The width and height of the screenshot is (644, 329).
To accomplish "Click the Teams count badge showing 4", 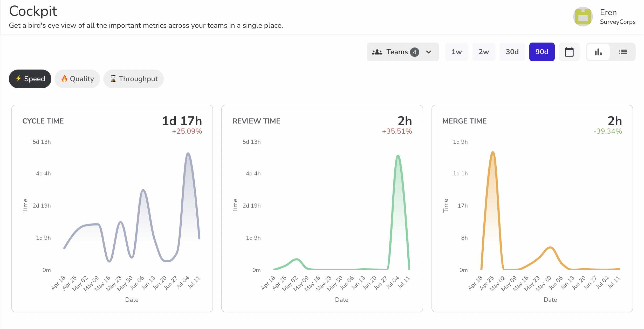I will 415,52.
